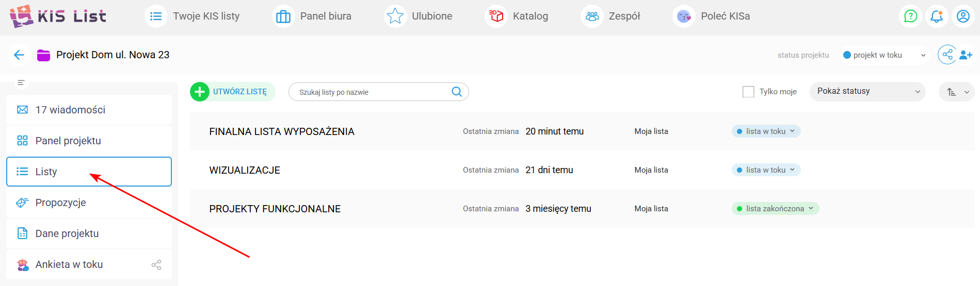Click the Propozycje tag icon
The width and height of the screenshot is (980, 286).
pyautogui.click(x=22, y=203)
